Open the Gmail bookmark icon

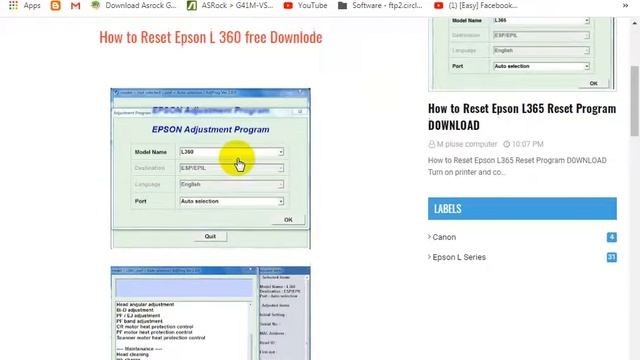(76, 5)
